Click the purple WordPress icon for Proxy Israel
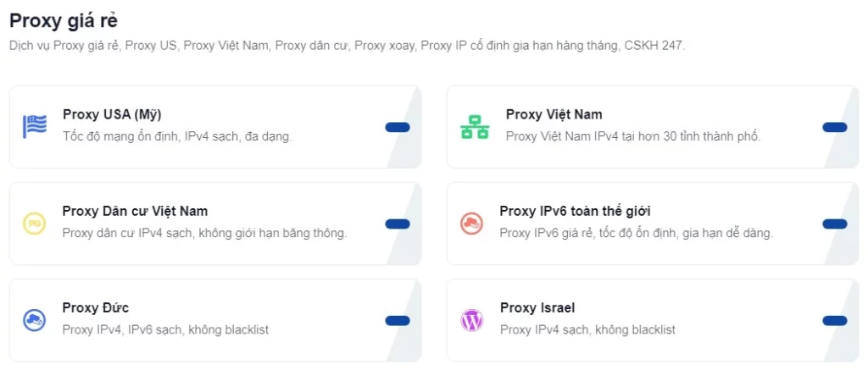This screenshot has width=868, height=381. pos(471,320)
